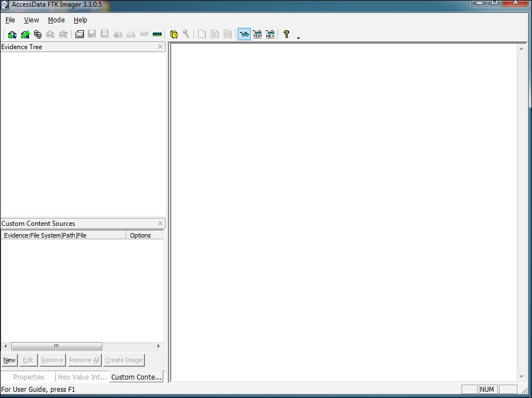Close the Evidence Tree pane
This screenshot has height=398, width=532.
(x=160, y=47)
